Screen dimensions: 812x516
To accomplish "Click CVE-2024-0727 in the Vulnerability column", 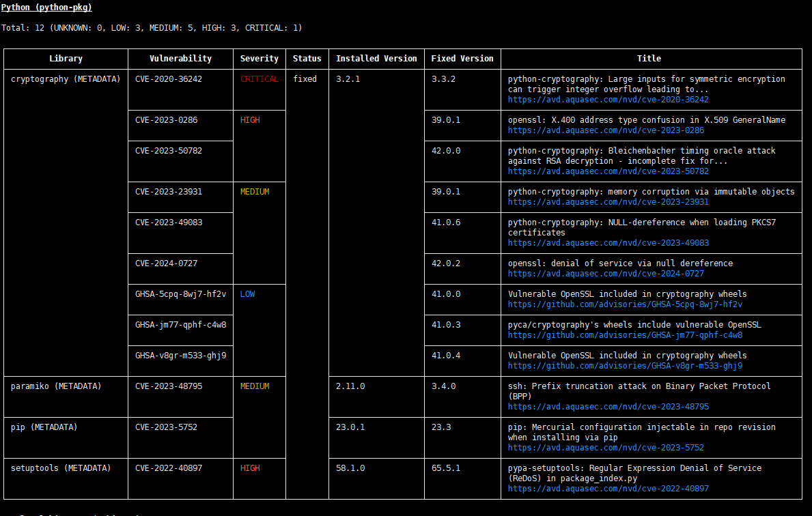I will point(166,263).
